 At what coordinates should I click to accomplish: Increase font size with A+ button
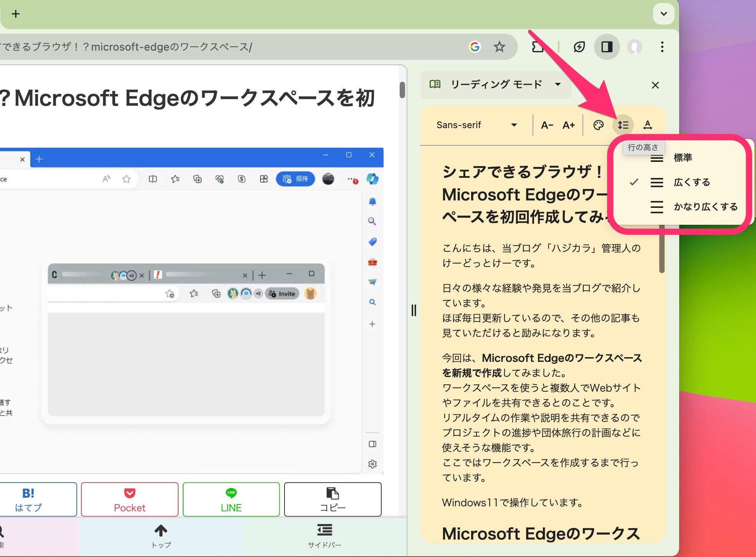(x=569, y=125)
